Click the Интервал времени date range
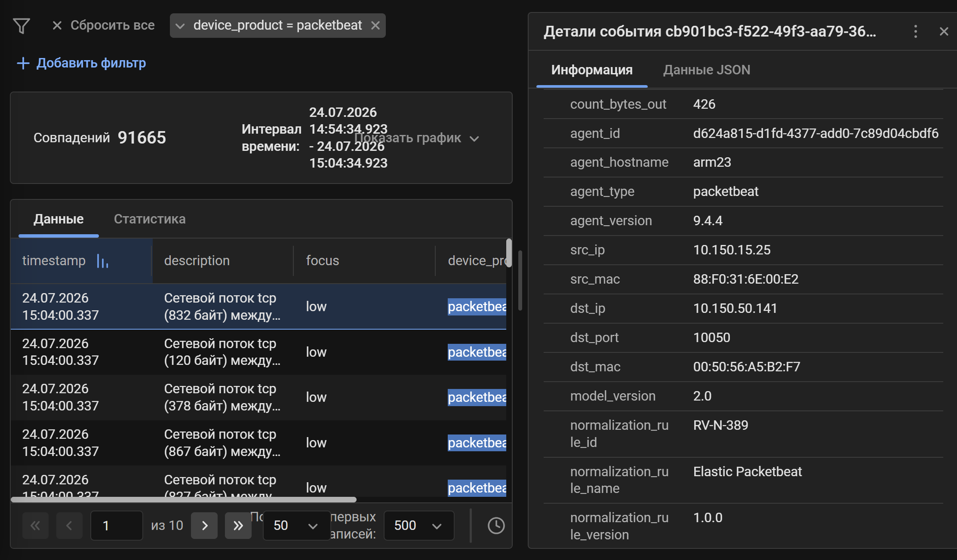957x560 pixels. tap(348, 138)
